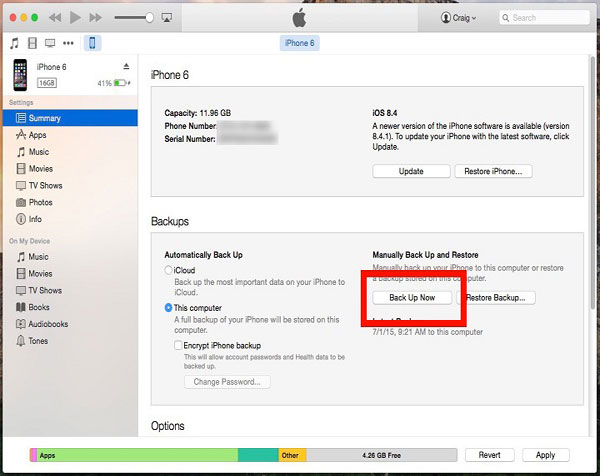Click the iPhone 6 device thumbnail

coord(20,75)
